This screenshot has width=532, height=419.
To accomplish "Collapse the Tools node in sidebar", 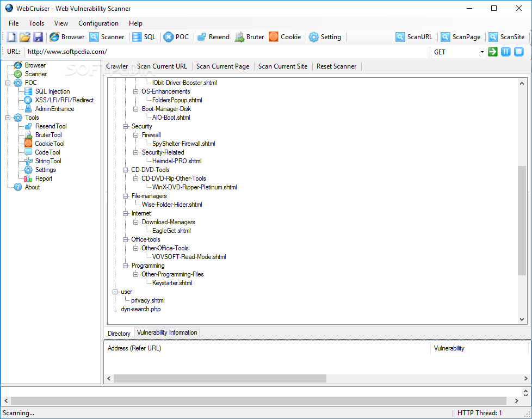I will coord(8,118).
